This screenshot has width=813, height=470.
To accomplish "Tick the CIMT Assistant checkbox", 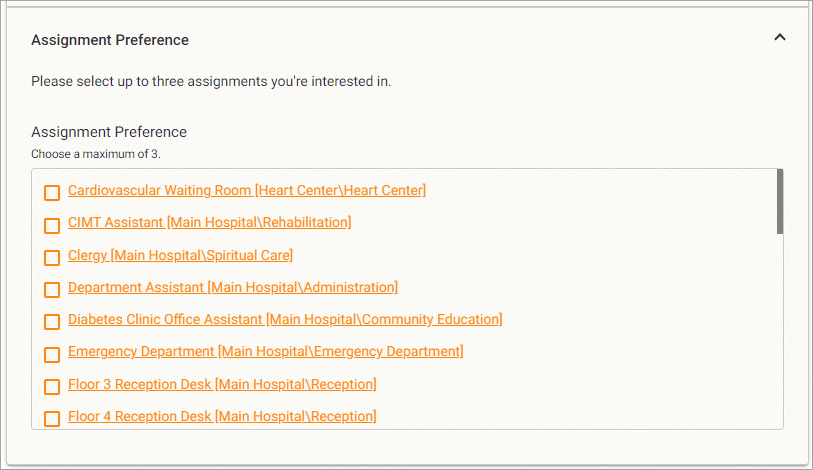I will point(52,225).
